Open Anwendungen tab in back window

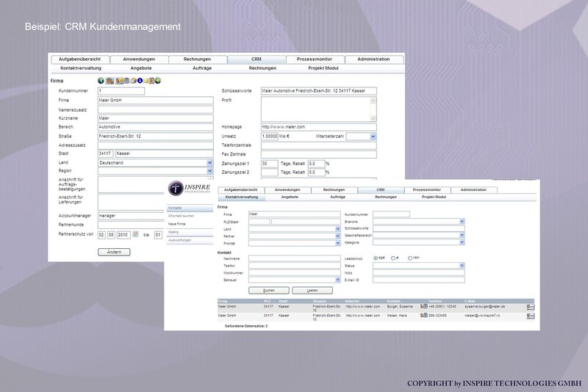[139, 59]
